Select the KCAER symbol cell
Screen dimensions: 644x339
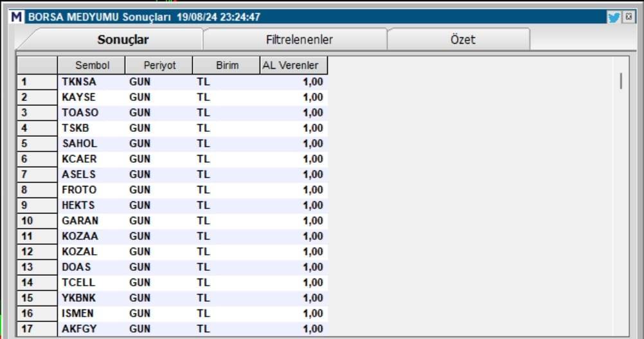92,159
